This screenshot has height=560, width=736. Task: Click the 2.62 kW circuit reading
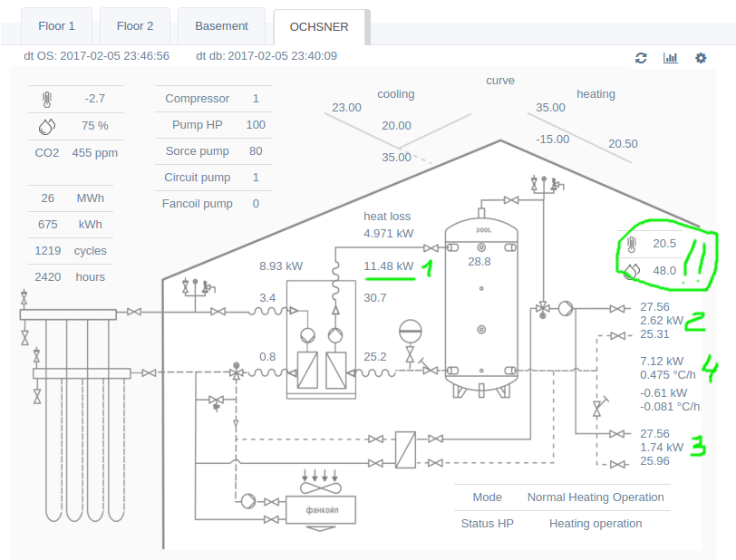tap(662, 321)
